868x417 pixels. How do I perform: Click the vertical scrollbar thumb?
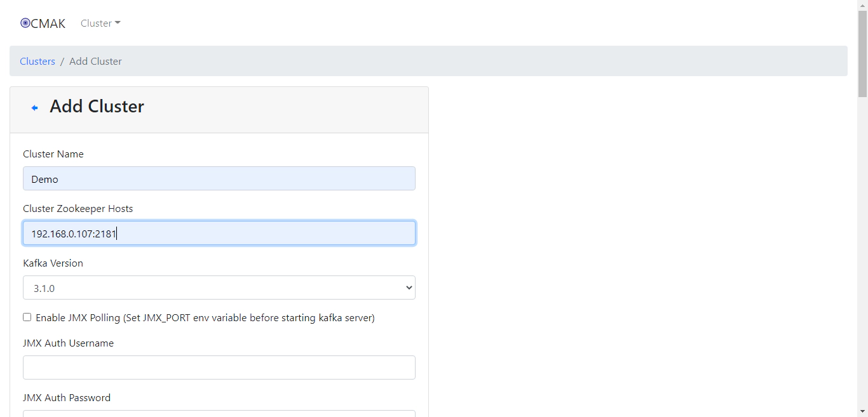click(x=862, y=54)
